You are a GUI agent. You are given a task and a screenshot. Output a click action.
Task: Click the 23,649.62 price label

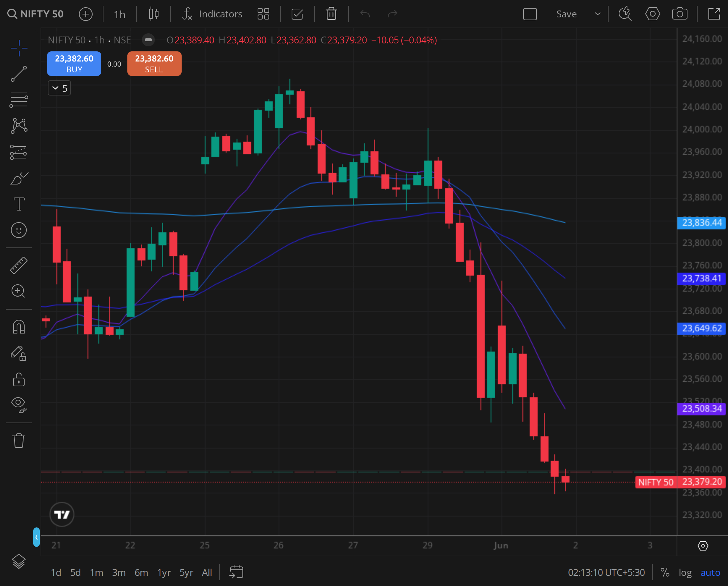click(702, 328)
